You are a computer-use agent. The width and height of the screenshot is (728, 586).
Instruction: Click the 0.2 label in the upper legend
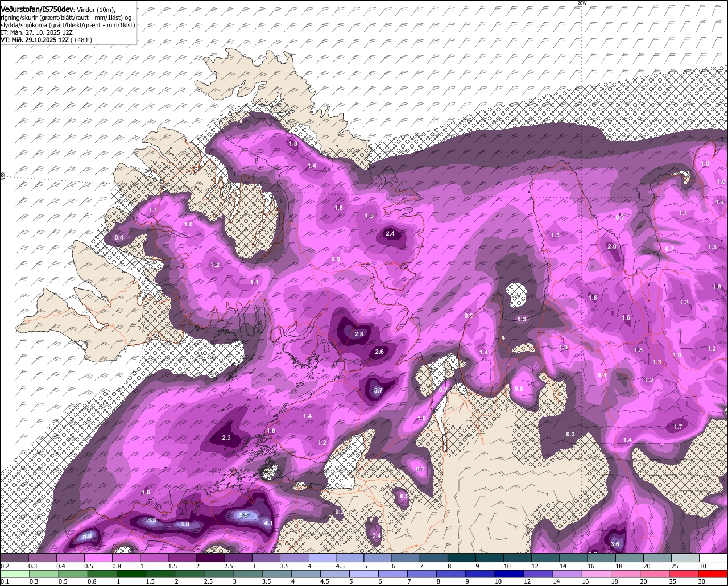5,566
